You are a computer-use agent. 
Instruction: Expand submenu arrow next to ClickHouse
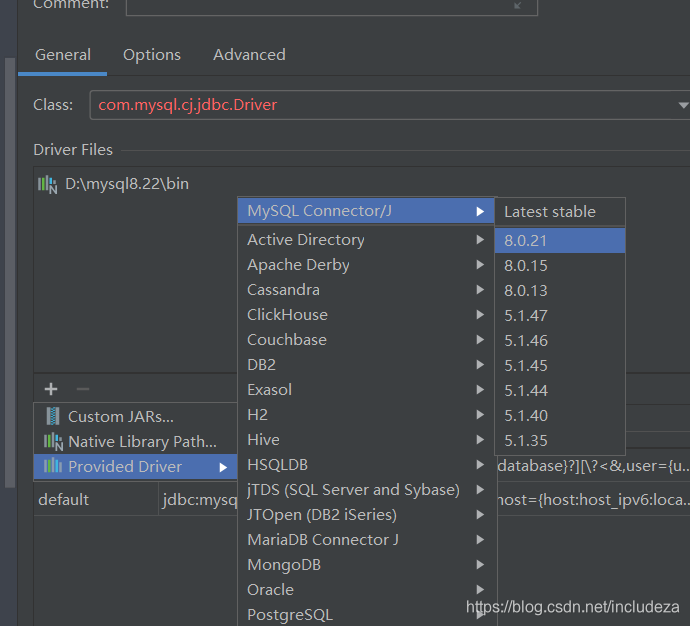tap(480, 315)
